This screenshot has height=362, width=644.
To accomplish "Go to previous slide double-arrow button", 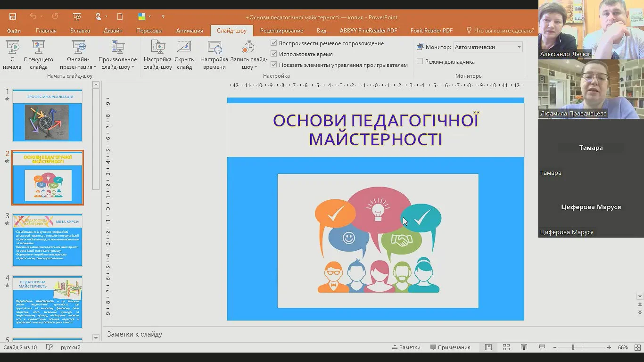I will tap(640, 305).
